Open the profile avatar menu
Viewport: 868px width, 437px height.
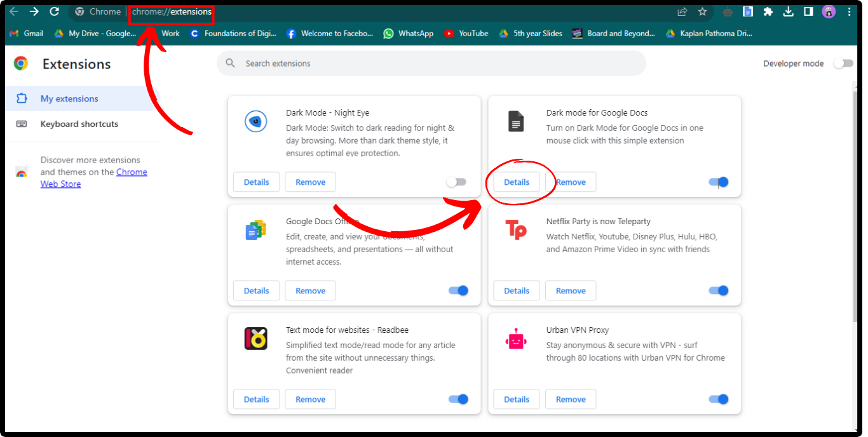(x=829, y=11)
